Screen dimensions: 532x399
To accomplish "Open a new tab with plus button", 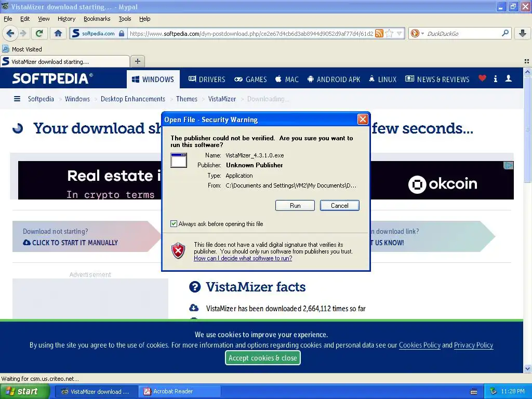I will pyautogui.click(x=137, y=61).
